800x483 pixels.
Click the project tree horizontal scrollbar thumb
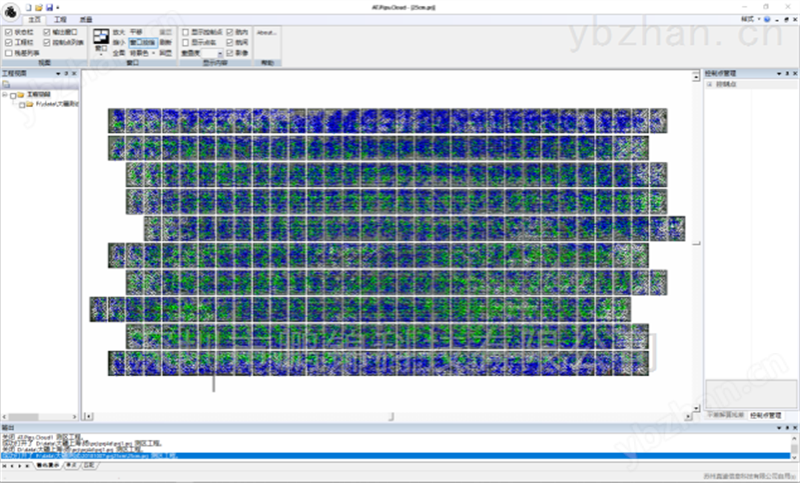tap(24, 417)
